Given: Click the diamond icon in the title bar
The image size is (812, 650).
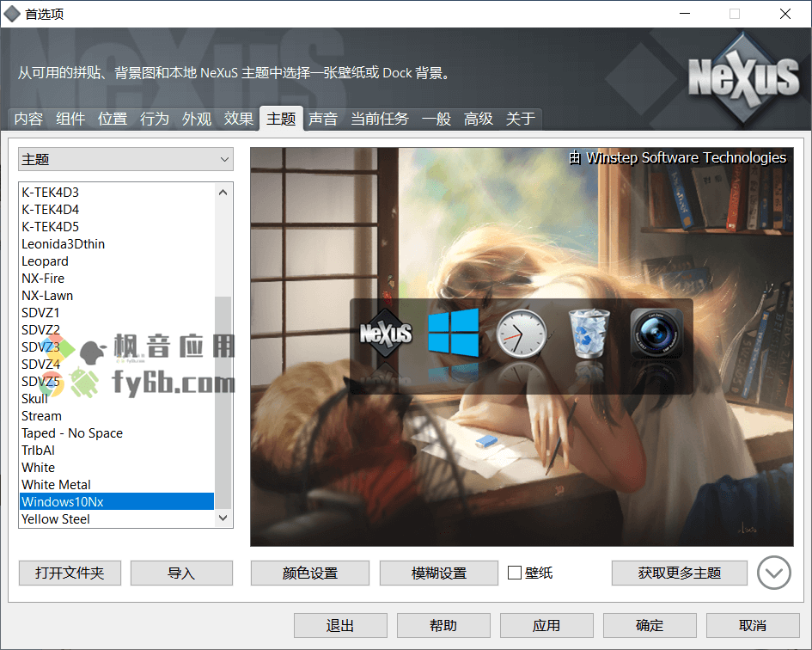Looking at the screenshot, I should tap(12, 14).
